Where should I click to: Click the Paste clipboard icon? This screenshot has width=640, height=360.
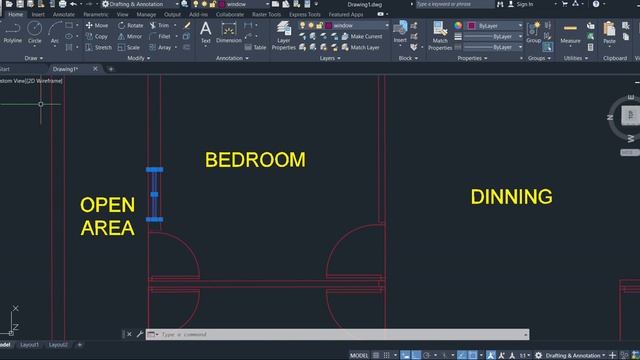[609, 33]
